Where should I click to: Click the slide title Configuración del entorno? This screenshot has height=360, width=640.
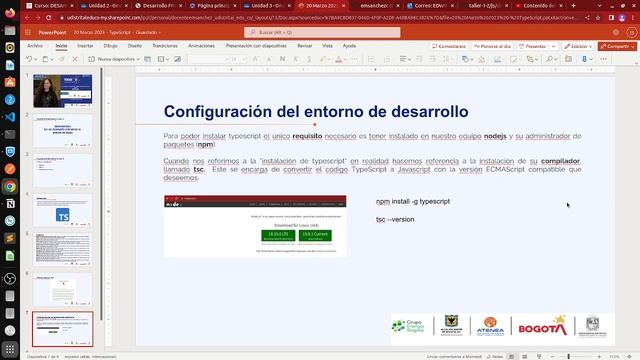316,111
